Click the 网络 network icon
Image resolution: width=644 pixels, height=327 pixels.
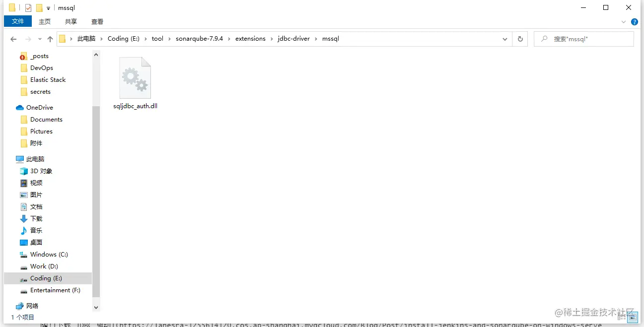click(20, 306)
